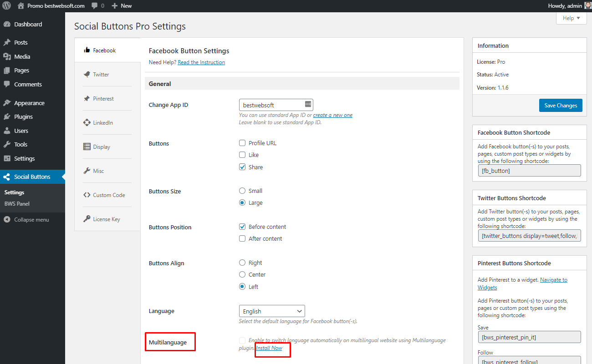The image size is (592, 364).
Task: Click the Settings sliders icon in sidebar
Action: [x=7, y=159]
